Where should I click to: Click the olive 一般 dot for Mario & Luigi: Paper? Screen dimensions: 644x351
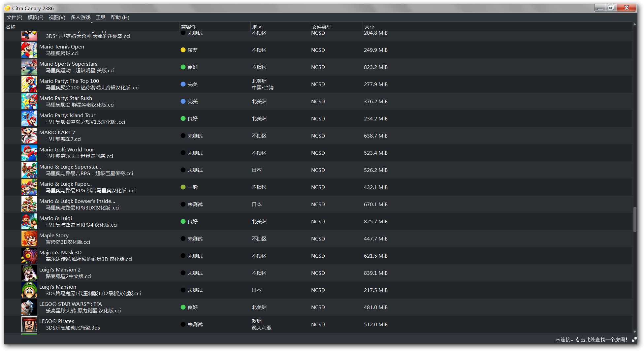coord(183,187)
